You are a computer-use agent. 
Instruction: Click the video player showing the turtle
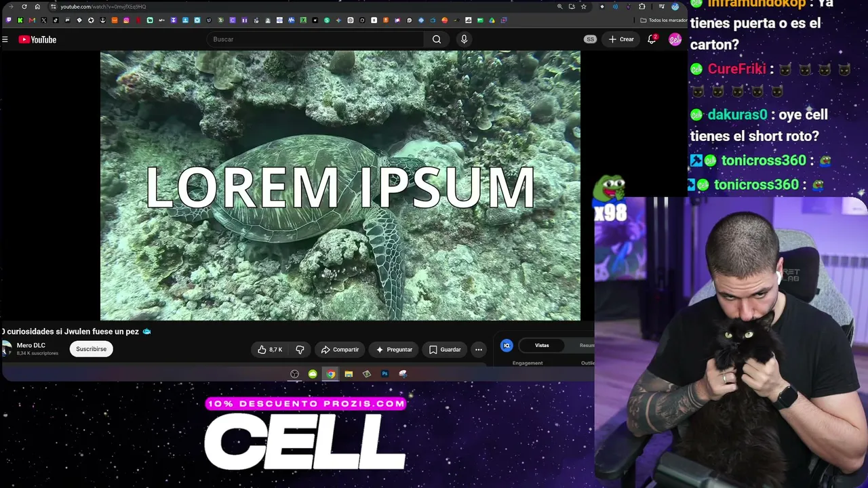(x=340, y=186)
